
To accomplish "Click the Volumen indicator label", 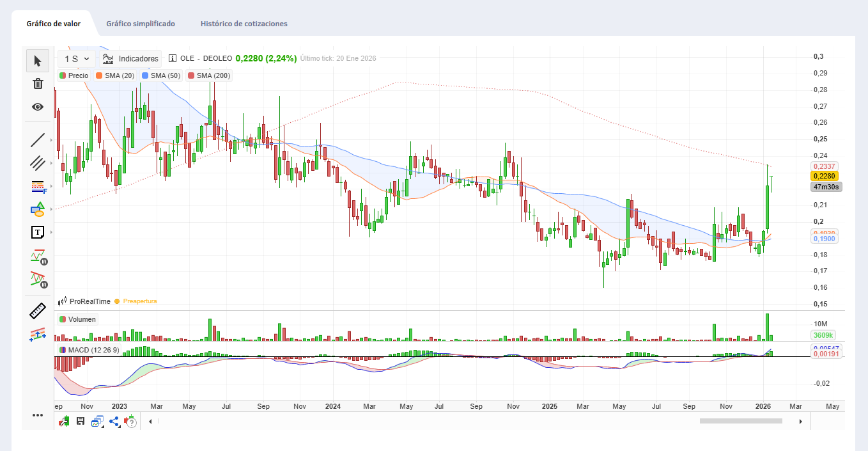I will (78, 319).
